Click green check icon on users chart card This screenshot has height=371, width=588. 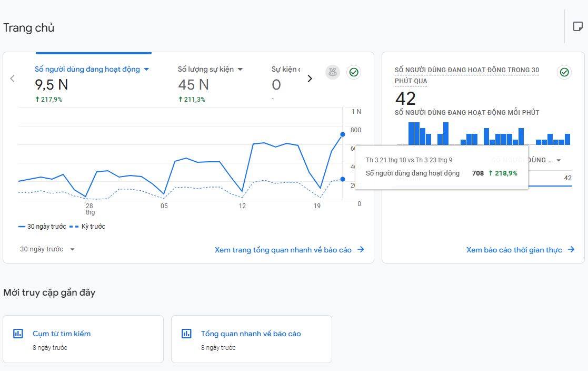pyautogui.click(x=354, y=72)
